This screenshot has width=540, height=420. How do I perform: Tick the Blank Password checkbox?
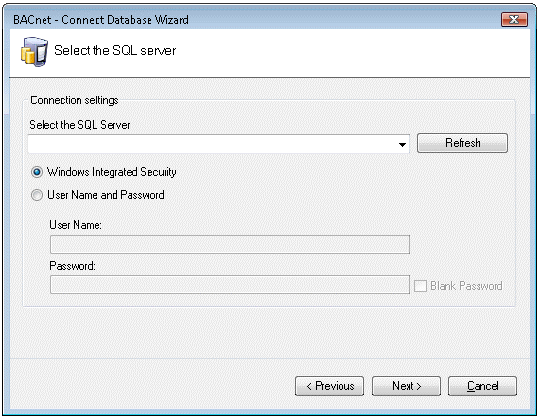point(420,286)
